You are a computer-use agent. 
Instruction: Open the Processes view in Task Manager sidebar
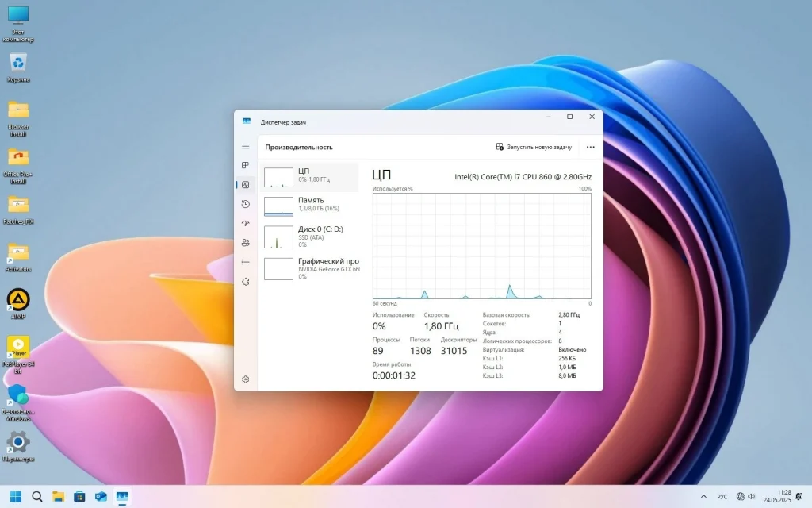[x=245, y=165]
